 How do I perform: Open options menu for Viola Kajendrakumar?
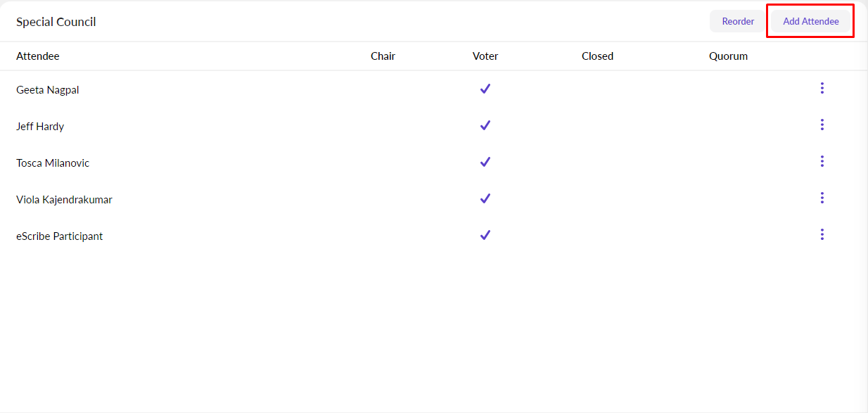coord(822,198)
